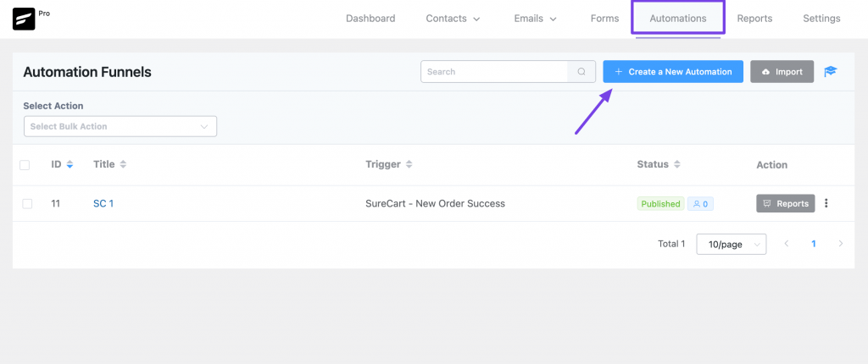Viewport: 868px width, 364px height.
Task: Focus the automation Search field
Action: (494, 72)
